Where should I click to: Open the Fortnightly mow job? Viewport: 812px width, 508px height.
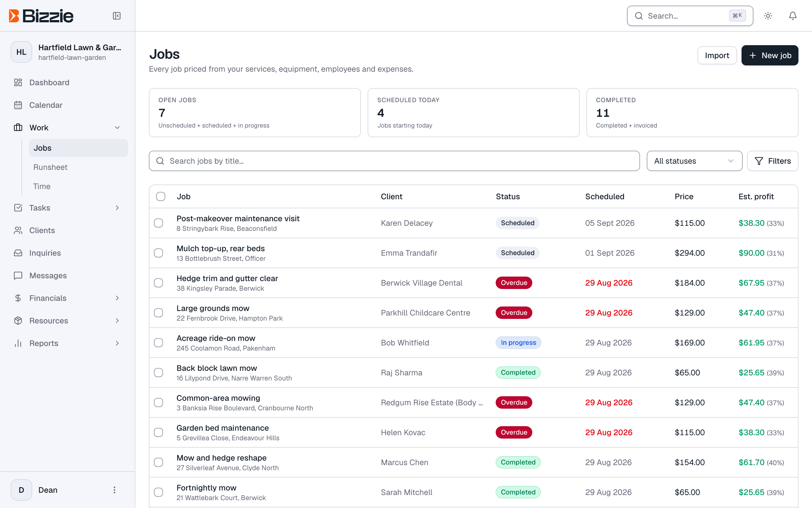206,488
